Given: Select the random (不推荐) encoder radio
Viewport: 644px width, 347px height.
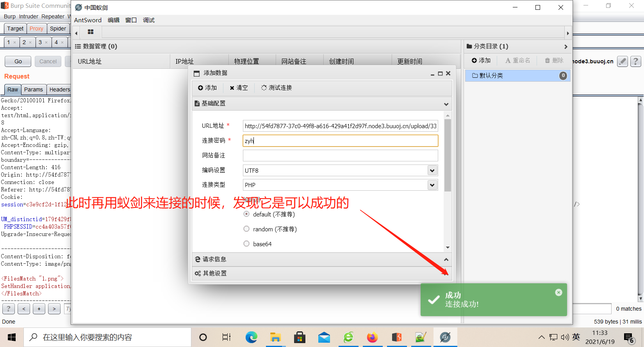Looking at the screenshot, I should point(246,229).
